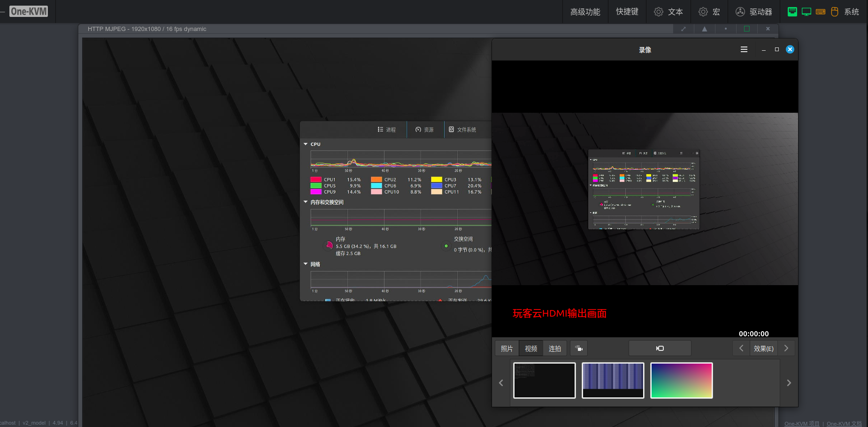Open the 宏 (macro) gear menu
Screen dimensions: 868x427
coord(709,12)
